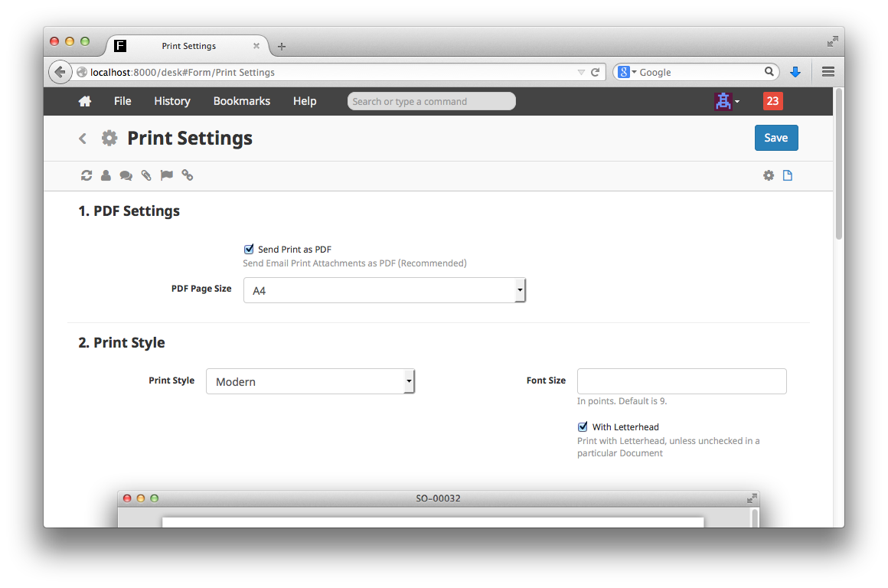Click the Home icon in navbar

click(85, 101)
